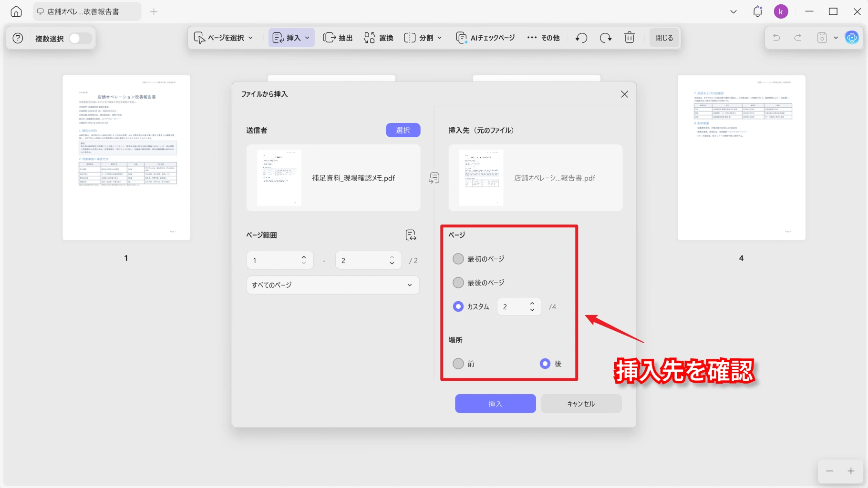Go to the home screen icon

click(x=16, y=11)
